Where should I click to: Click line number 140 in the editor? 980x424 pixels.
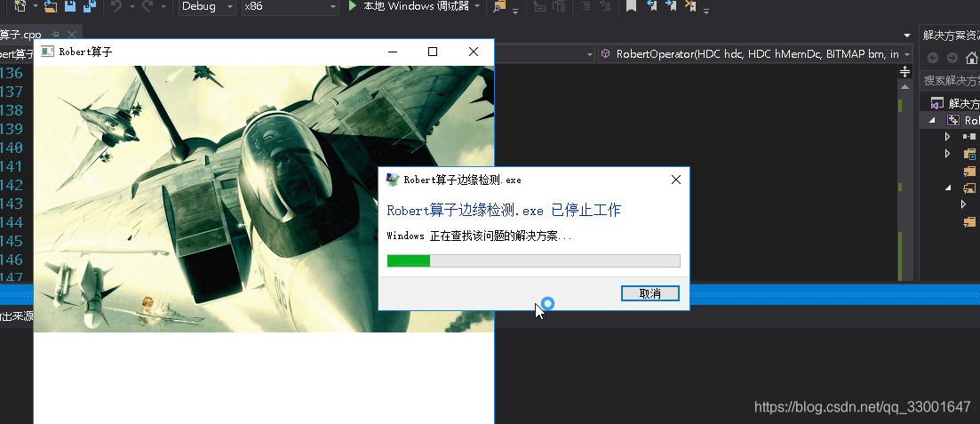pyautogui.click(x=12, y=148)
